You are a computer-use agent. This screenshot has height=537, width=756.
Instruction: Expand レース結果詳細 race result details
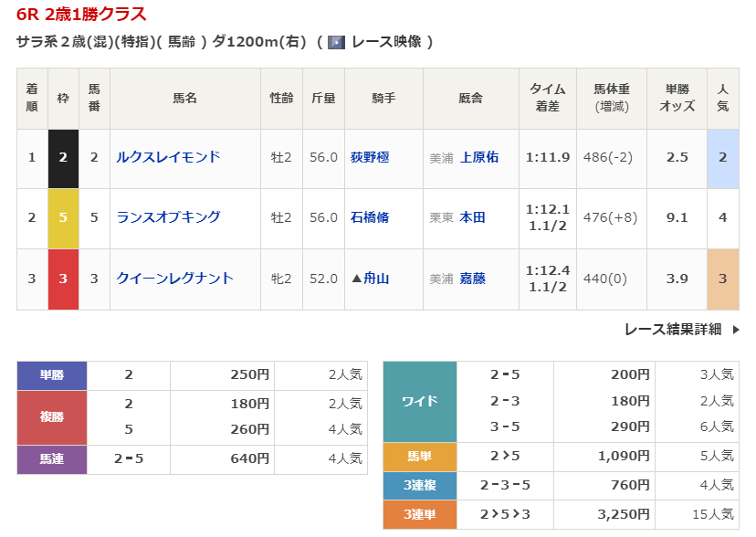pyautogui.click(x=673, y=330)
